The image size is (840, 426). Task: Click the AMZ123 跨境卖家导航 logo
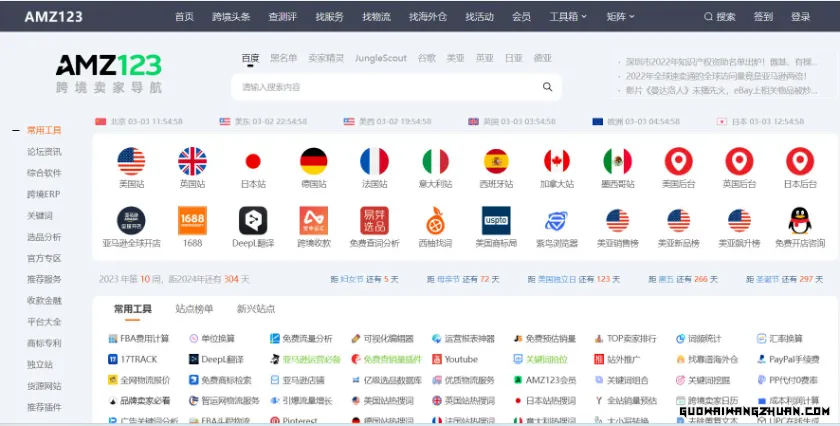point(109,73)
